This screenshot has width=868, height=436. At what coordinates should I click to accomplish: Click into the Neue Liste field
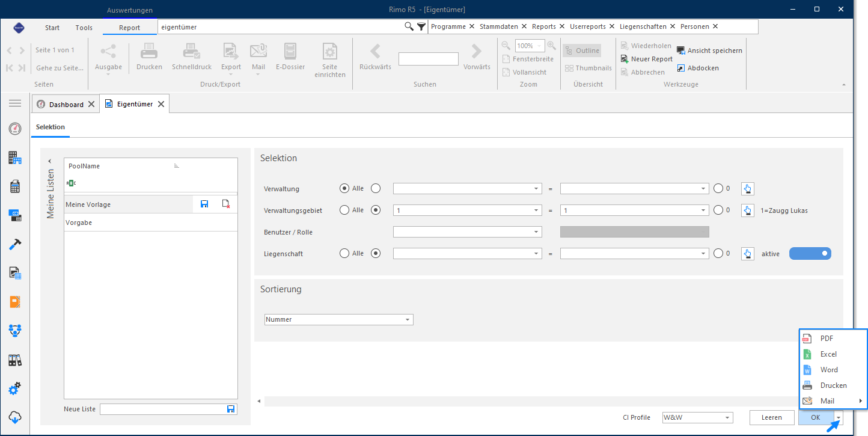162,409
